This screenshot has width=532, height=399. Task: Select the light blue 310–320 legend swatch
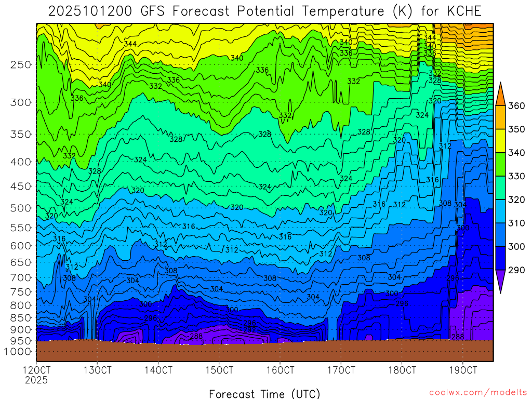coord(500,211)
